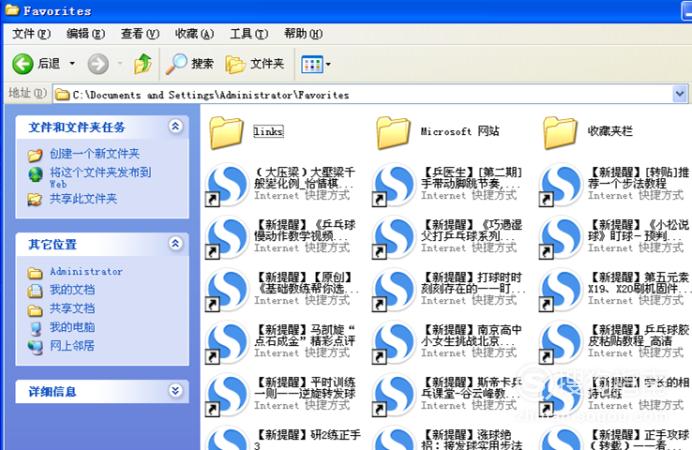
Task: Click 研2练正手 shortcut name text
Action: click(x=308, y=440)
